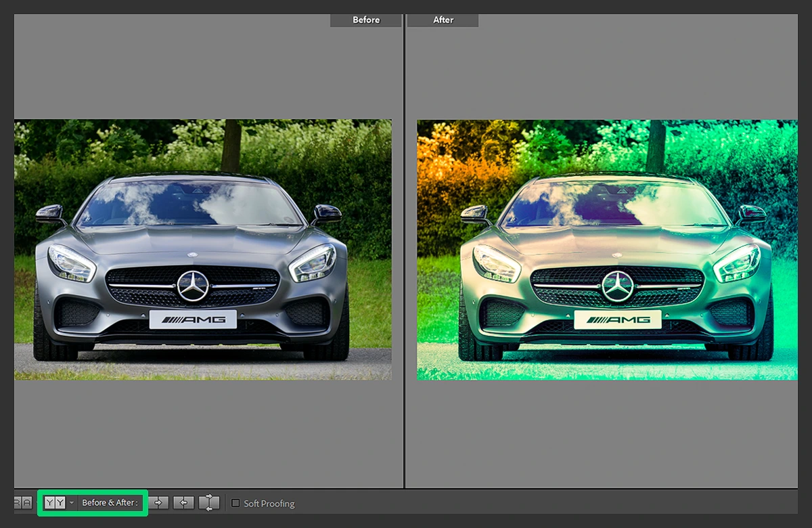
Task: Open the Before/After view mode dropdown arrow
Action: [x=72, y=503]
